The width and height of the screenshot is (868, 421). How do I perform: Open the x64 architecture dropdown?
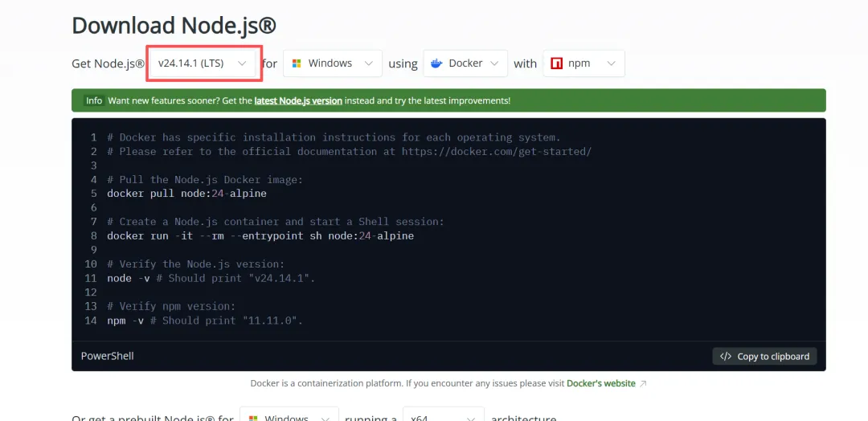[x=444, y=416]
